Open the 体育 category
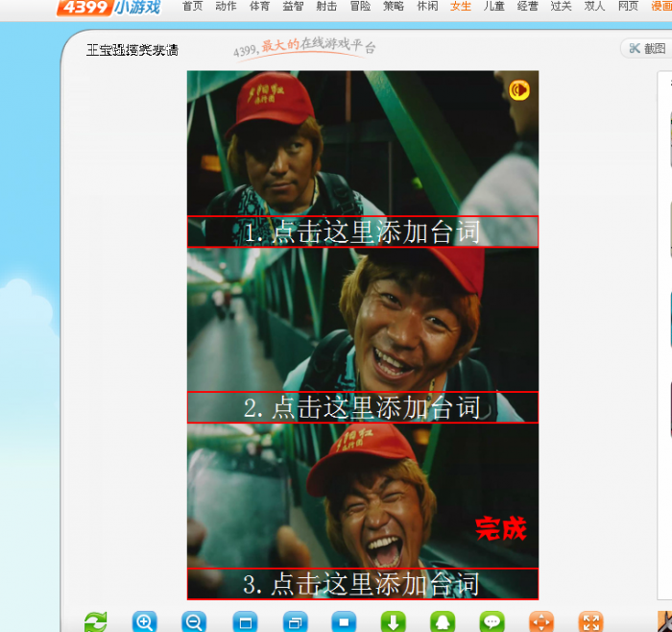The height and width of the screenshot is (632, 672). 260,6
